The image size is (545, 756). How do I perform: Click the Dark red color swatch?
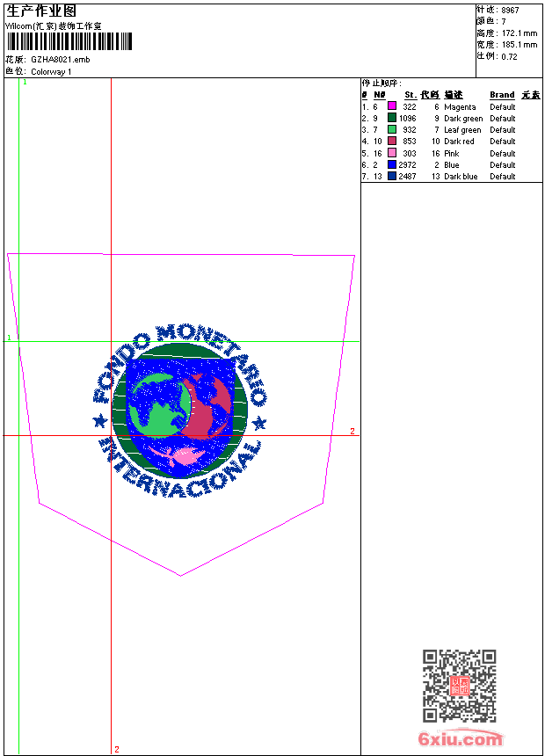392,141
